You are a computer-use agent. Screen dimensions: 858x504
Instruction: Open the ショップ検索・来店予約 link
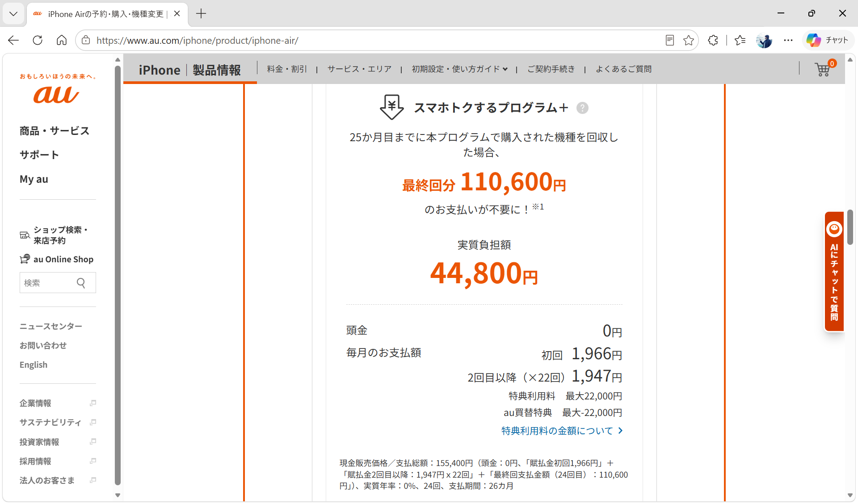61,235
